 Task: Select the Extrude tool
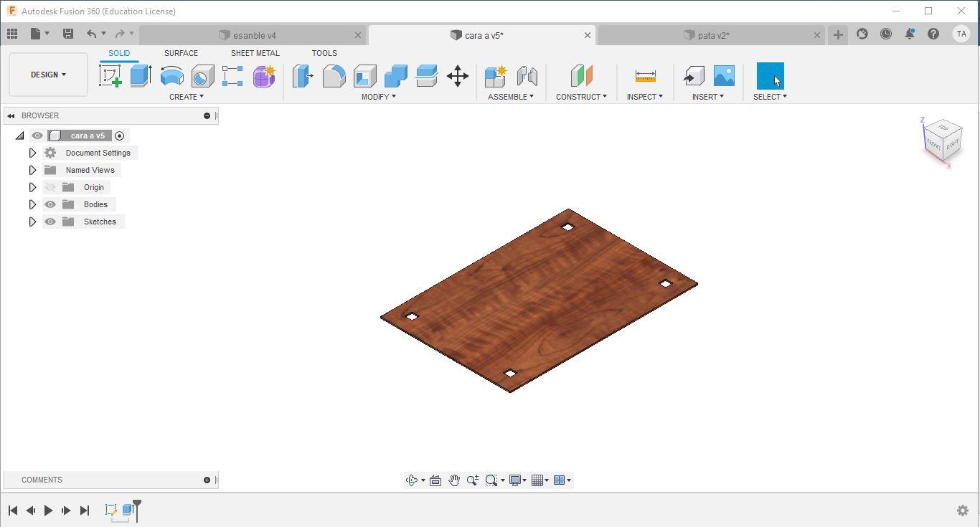coord(141,76)
